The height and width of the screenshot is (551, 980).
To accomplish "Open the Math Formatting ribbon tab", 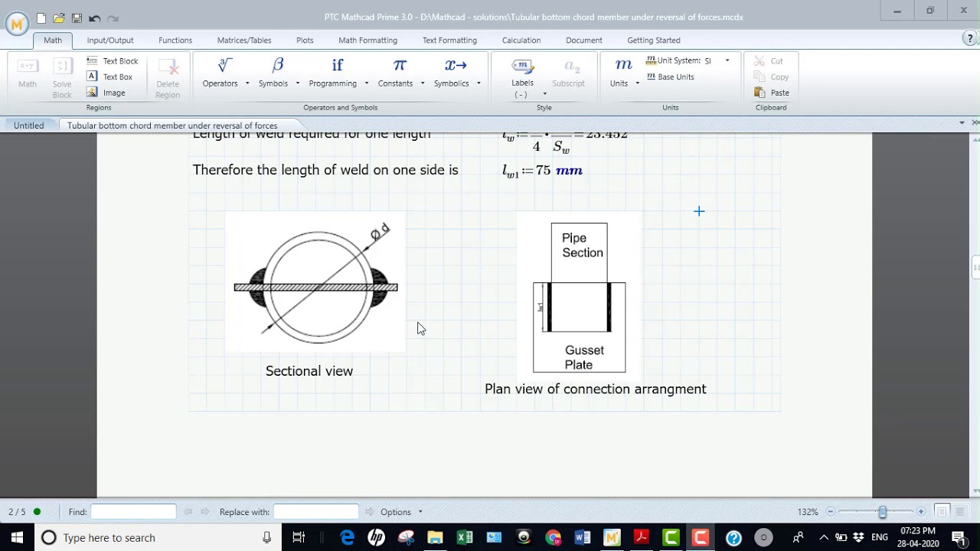I will pos(367,40).
